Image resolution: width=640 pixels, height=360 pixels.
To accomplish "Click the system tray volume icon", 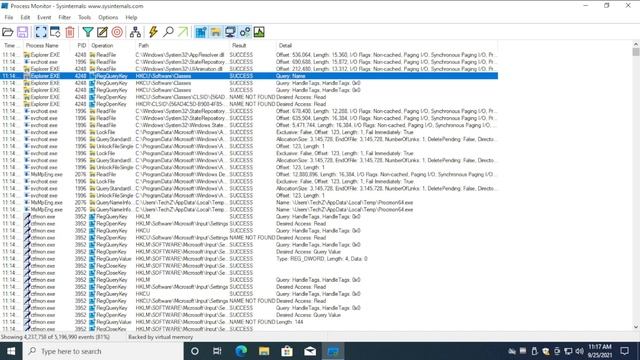I will click(x=580, y=351).
